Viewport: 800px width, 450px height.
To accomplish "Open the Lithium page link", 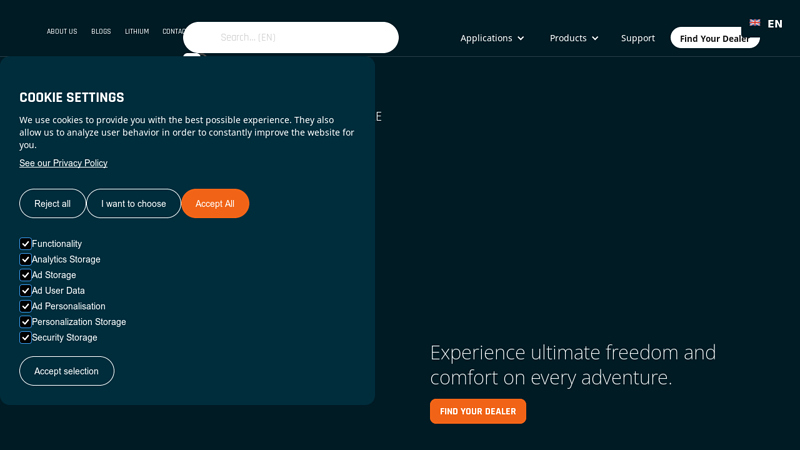I will tap(137, 31).
